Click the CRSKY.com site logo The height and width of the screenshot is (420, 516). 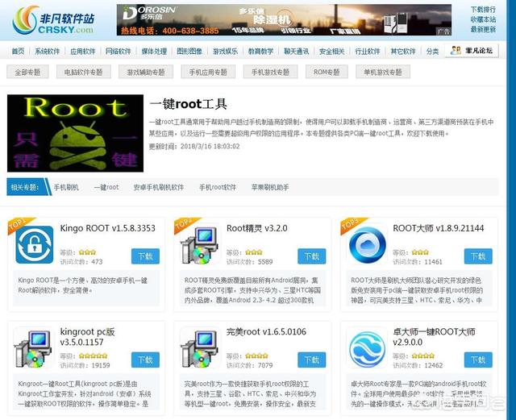pos(54,19)
